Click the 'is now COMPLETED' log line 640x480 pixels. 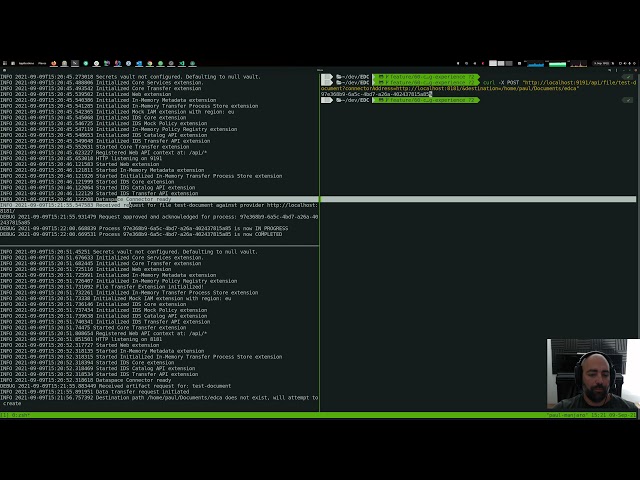(141, 234)
